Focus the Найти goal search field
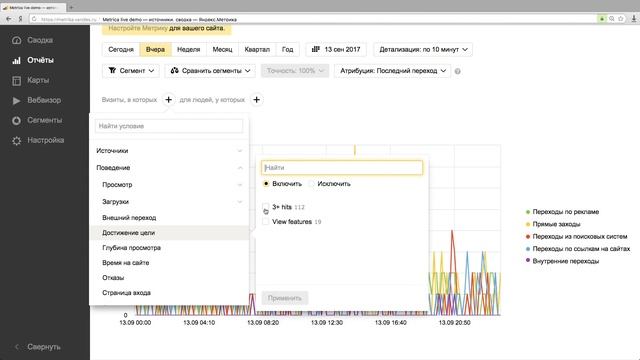 tap(342, 168)
